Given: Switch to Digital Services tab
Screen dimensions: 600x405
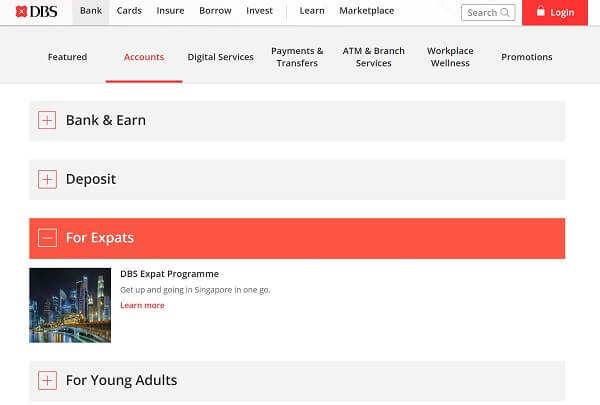Looking at the screenshot, I should [220, 57].
